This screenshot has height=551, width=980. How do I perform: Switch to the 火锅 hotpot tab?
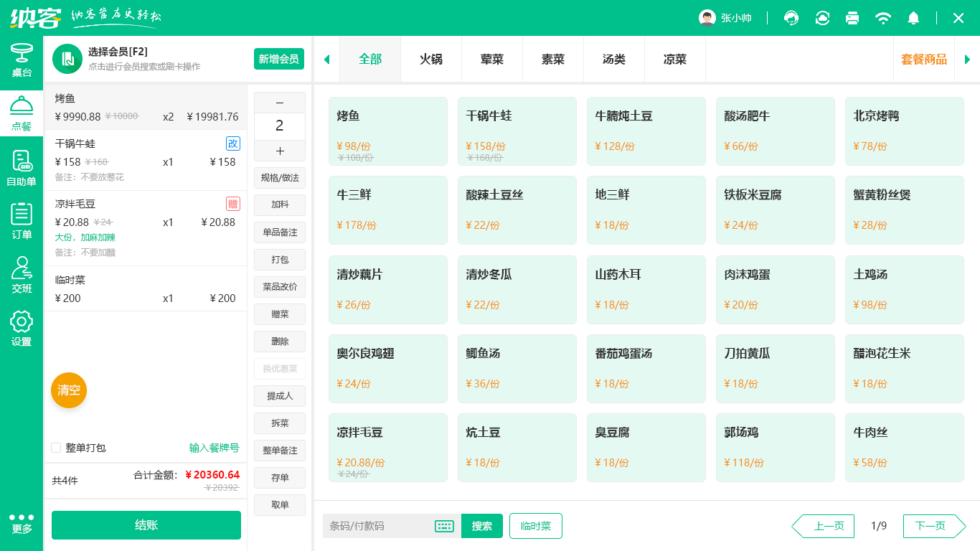tap(430, 61)
